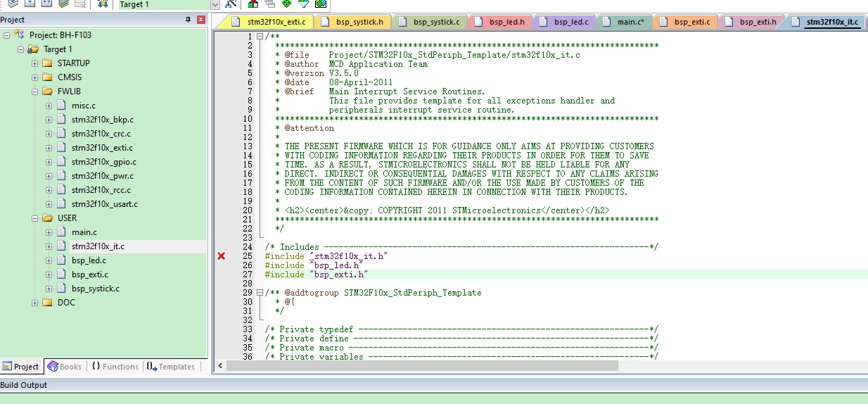Switch to the bsp_led.h editor tab
Screen dimensions: 868x404
pos(500,22)
